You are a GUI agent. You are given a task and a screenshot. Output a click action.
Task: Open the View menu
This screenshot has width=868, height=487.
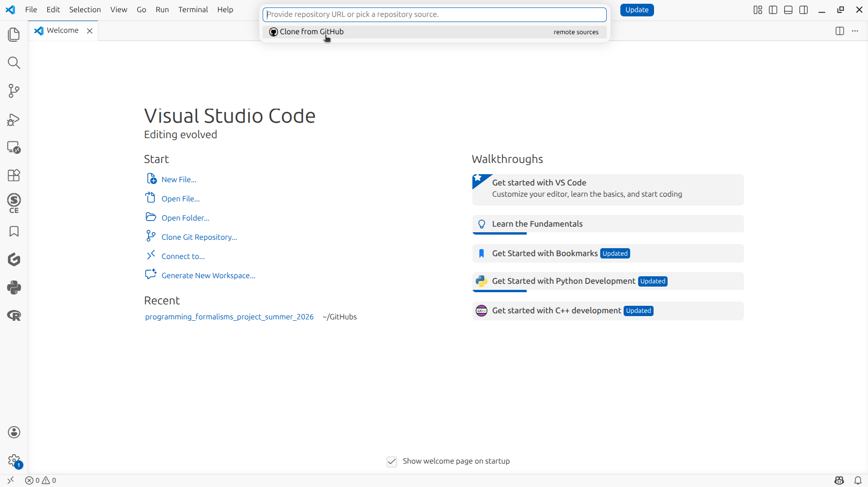click(x=119, y=10)
